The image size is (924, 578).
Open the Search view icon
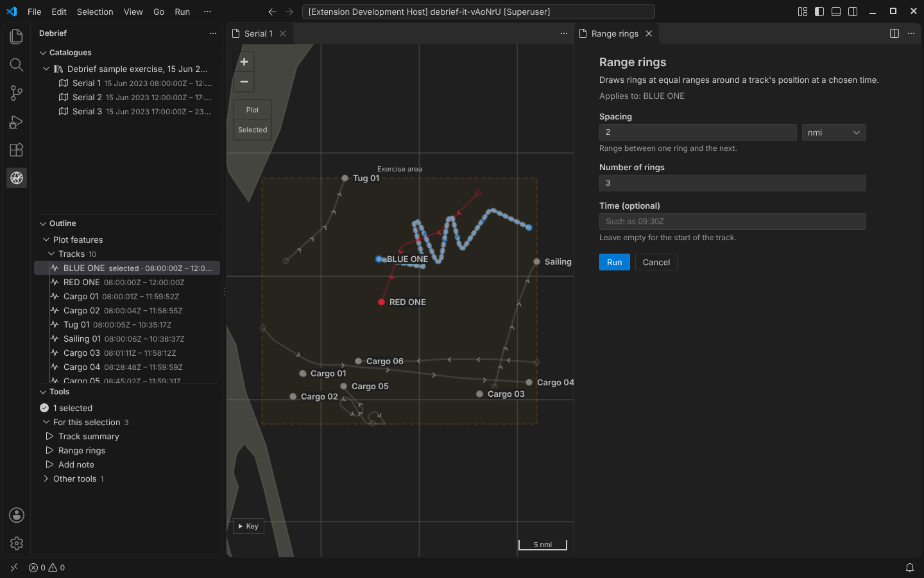click(17, 65)
